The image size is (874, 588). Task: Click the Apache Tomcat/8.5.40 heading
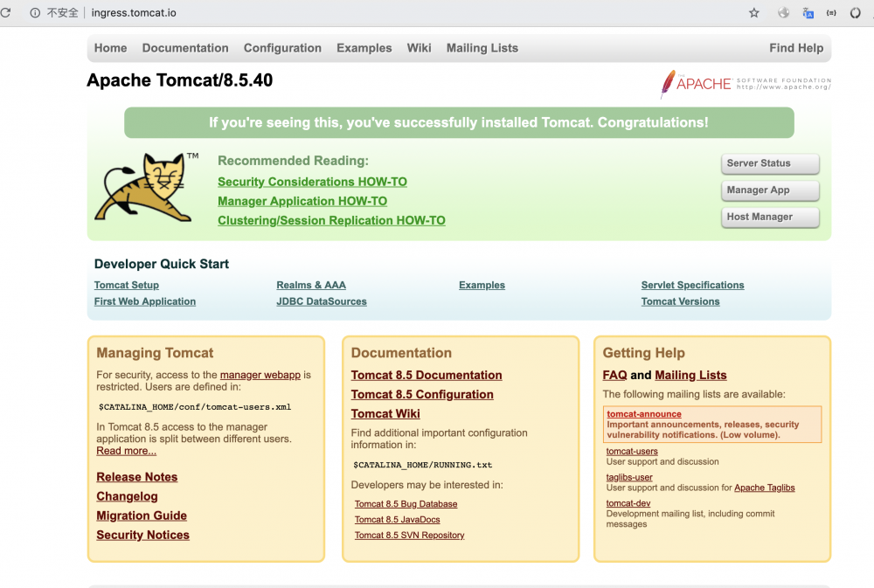(179, 80)
